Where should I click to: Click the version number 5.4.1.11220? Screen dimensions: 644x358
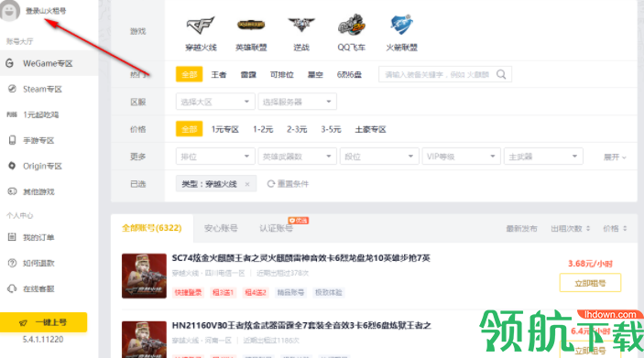point(43,340)
